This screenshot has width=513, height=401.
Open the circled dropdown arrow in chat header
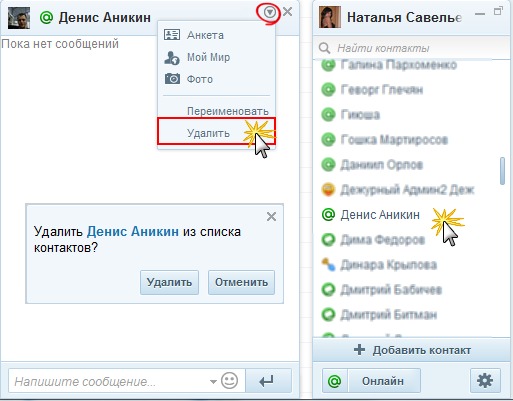click(269, 13)
